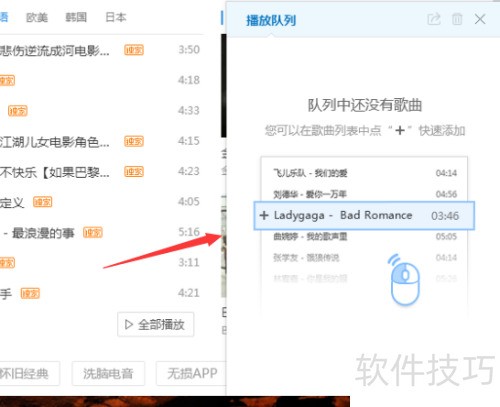Viewport: 500px width, 407px height.
Task: Click the 队列中还没有歌曲 message
Action: pos(365,105)
